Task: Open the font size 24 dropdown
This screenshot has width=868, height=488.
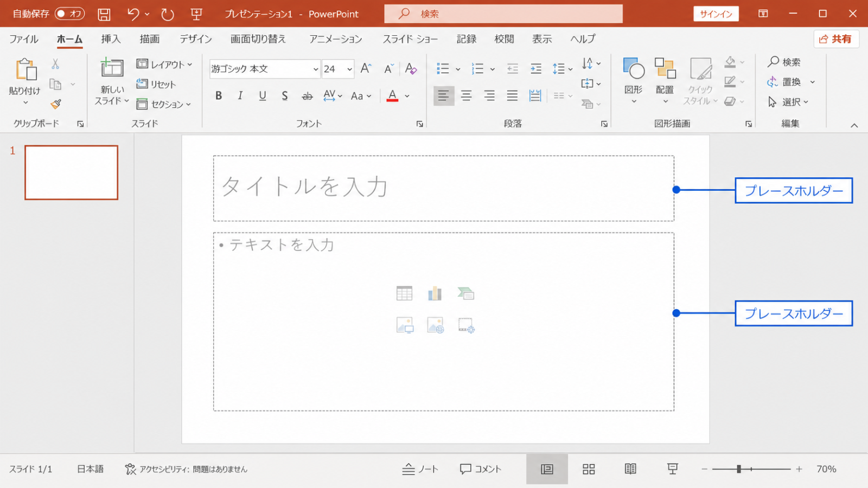Action: click(349, 69)
